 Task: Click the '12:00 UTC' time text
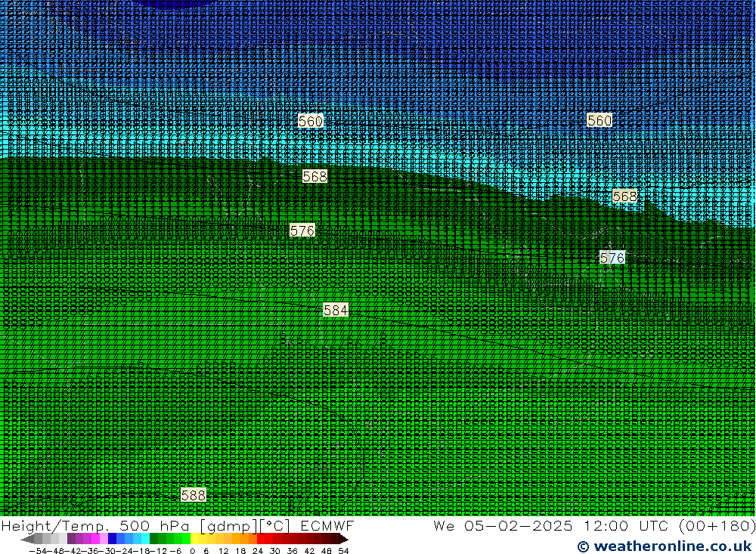(x=626, y=525)
